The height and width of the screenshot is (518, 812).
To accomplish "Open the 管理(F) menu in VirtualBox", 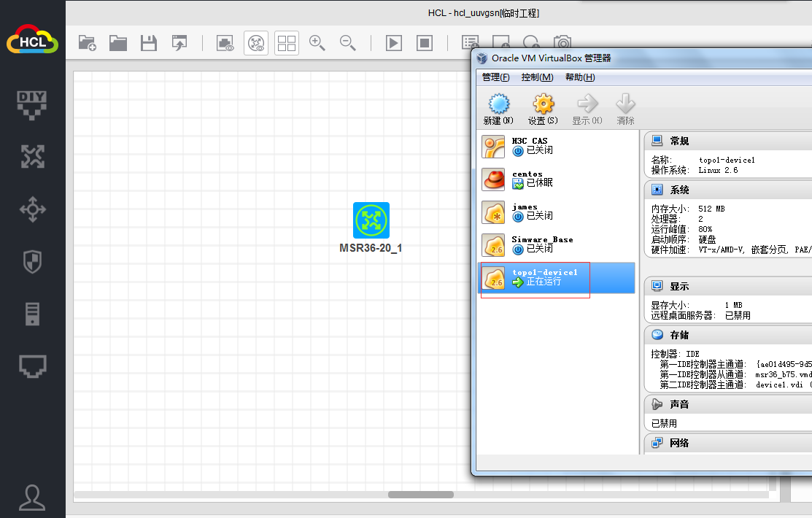I will (x=495, y=77).
